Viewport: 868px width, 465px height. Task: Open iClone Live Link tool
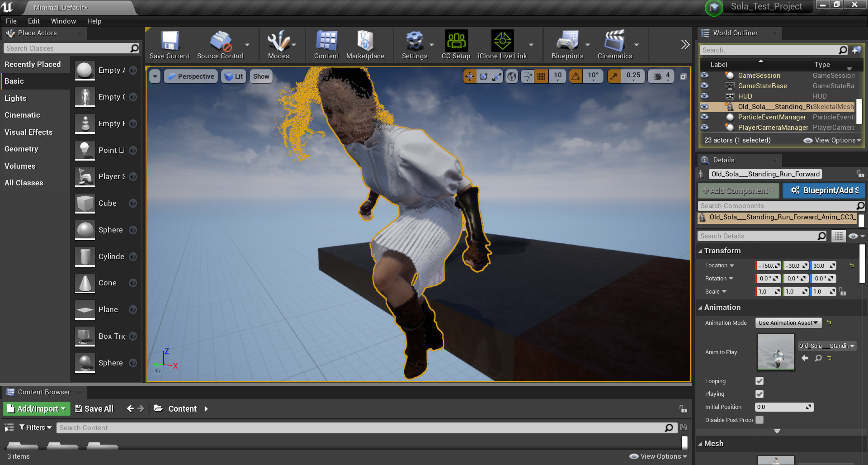click(502, 45)
